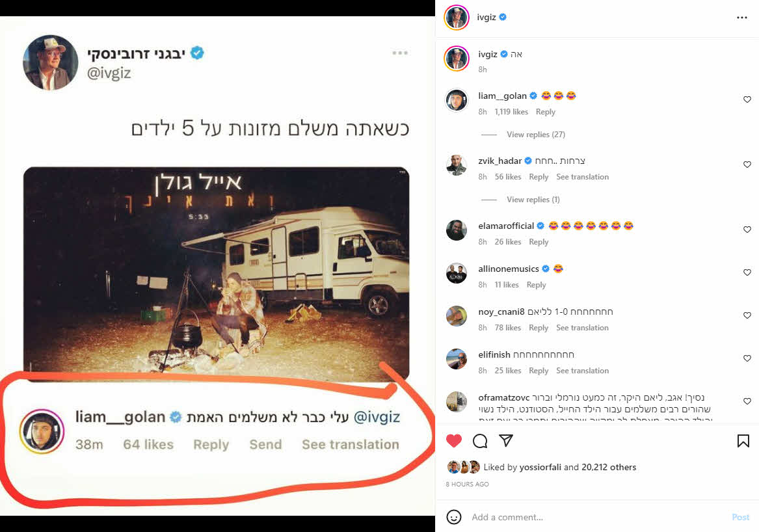This screenshot has height=532, width=759.
Task: Like zvik_hadar's comment heart icon
Action: (747, 164)
